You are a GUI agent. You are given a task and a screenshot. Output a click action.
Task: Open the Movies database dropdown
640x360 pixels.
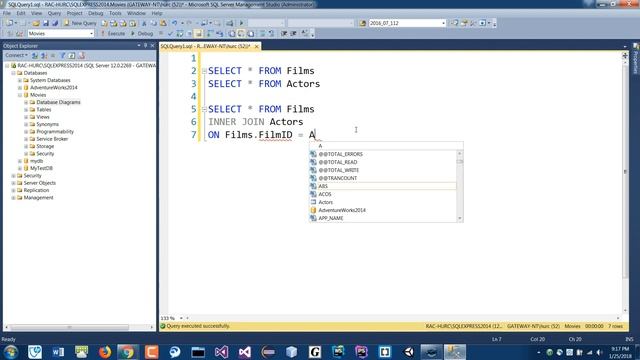(x=91, y=33)
